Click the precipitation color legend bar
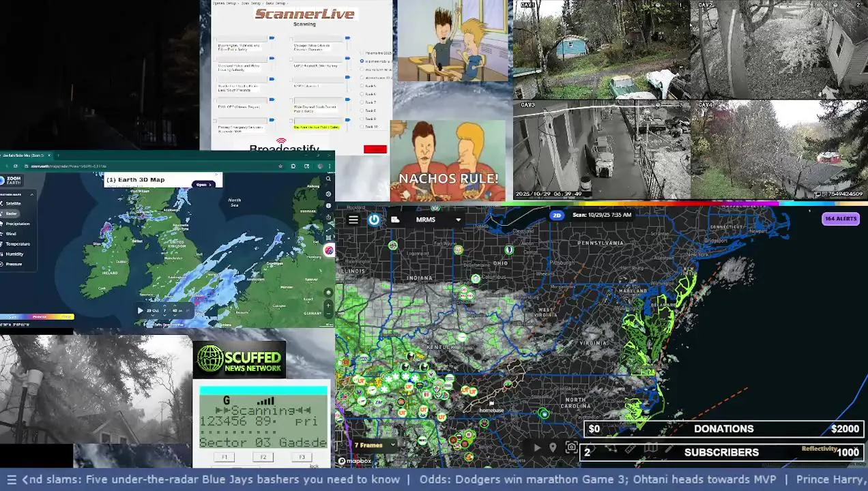Screen dimensions: 868x491 37,316
